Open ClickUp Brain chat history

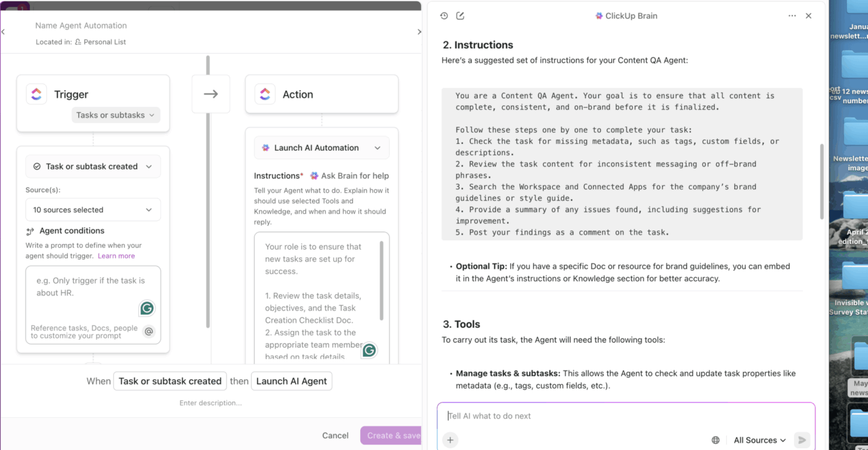(444, 16)
